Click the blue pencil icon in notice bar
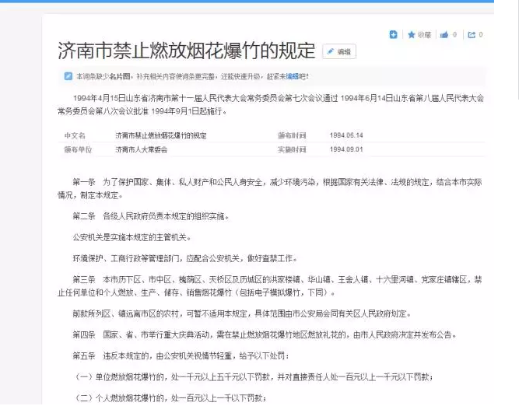 (68, 76)
